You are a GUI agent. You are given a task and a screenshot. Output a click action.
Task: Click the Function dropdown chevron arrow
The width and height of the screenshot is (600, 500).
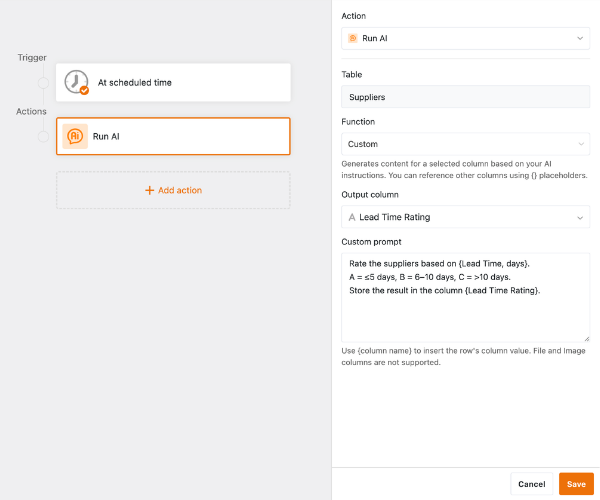click(x=581, y=144)
